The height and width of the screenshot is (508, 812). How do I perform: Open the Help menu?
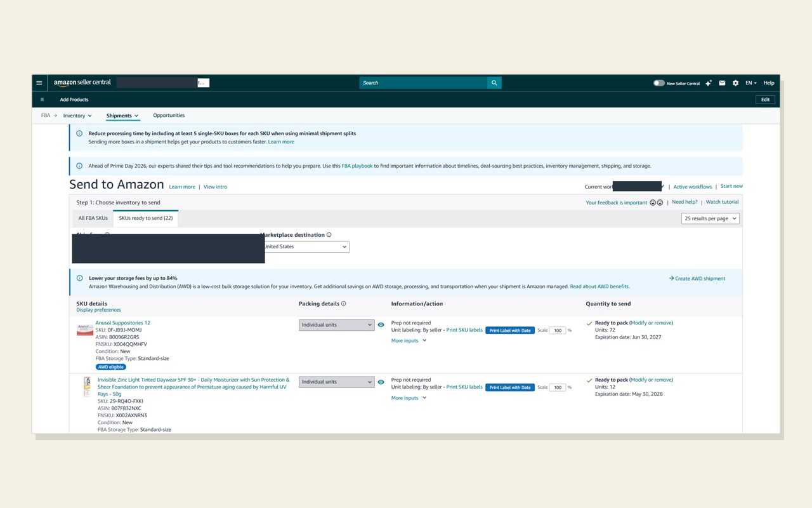click(769, 83)
